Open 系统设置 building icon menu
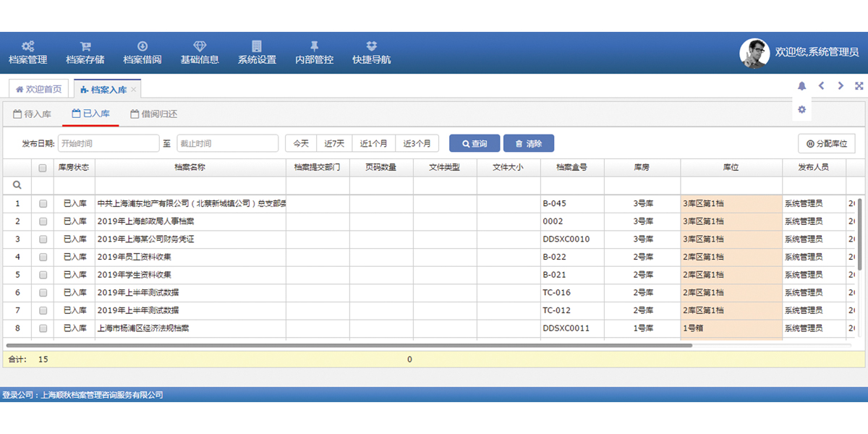This screenshot has width=868, height=434. 257,46
